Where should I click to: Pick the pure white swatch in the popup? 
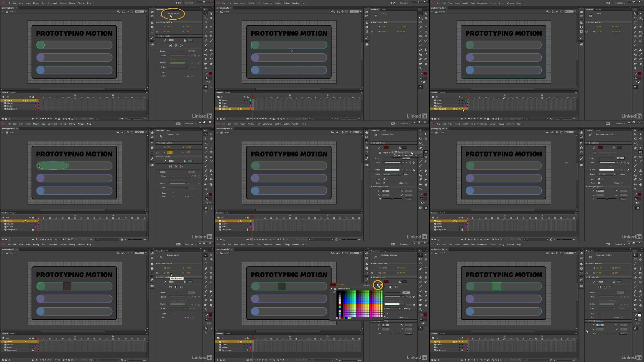tap(340, 303)
